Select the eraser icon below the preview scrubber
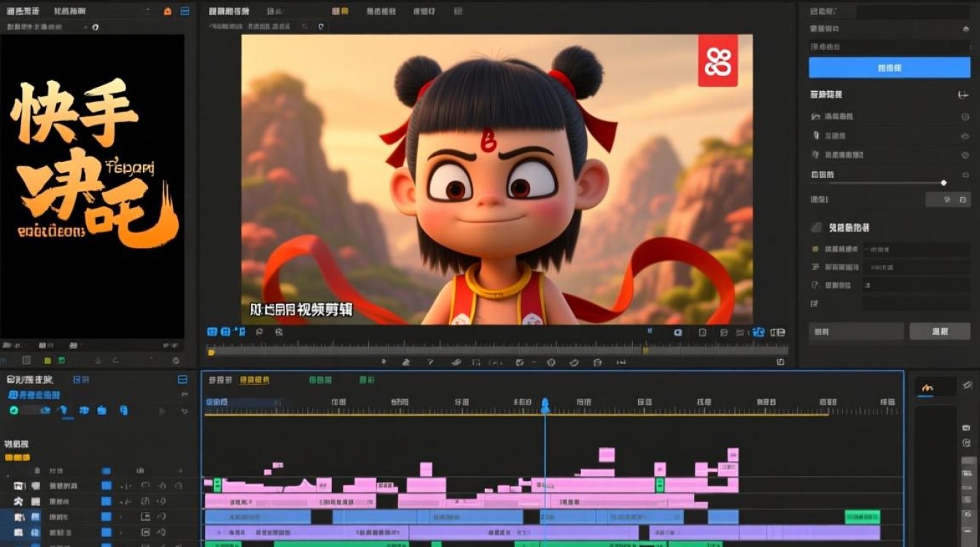 456,362
